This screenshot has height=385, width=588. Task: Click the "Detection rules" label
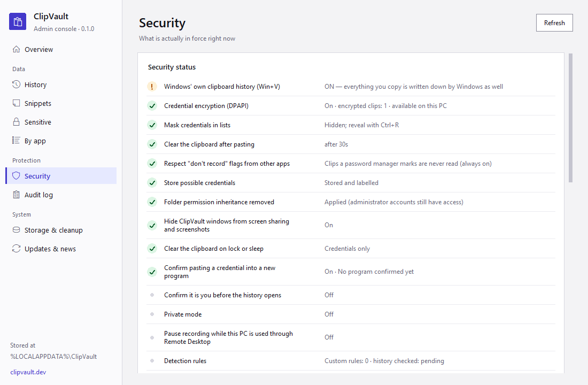click(x=185, y=360)
